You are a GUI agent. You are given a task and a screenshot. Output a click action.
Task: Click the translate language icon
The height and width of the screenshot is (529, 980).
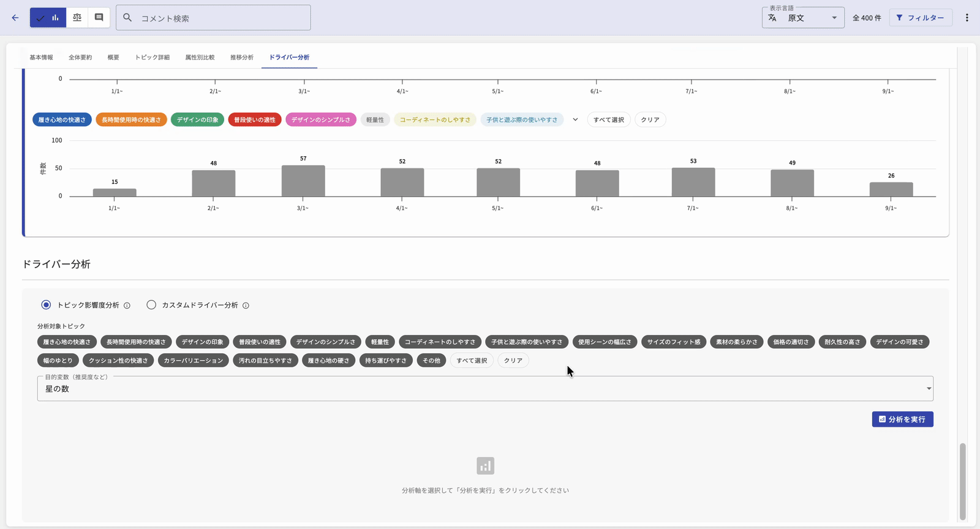pos(772,18)
